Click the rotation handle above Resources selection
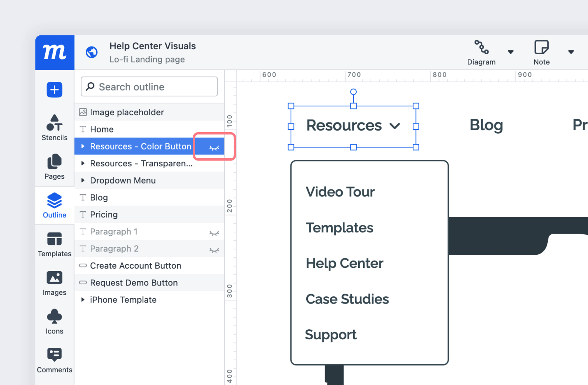The width and height of the screenshot is (588, 385). [353, 92]
